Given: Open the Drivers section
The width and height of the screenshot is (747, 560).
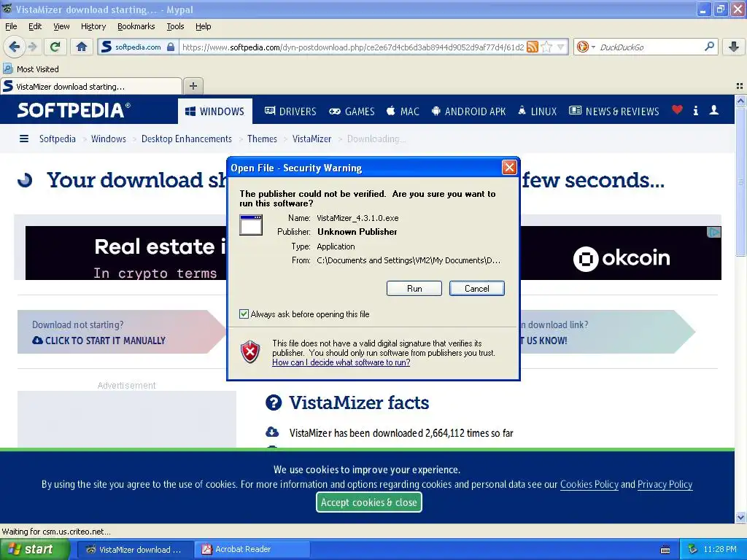Looking at the screenshot, I should pyautogui.click(x=290, y=111).
